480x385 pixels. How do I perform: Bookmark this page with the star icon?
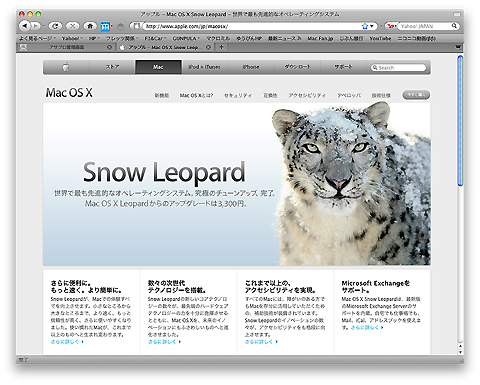coord(365,26)
